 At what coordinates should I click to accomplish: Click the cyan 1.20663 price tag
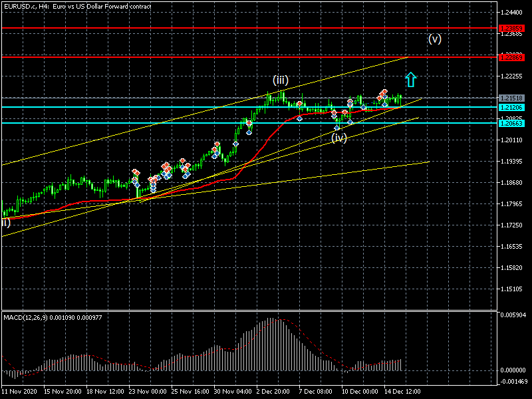[x=513, y=123]
